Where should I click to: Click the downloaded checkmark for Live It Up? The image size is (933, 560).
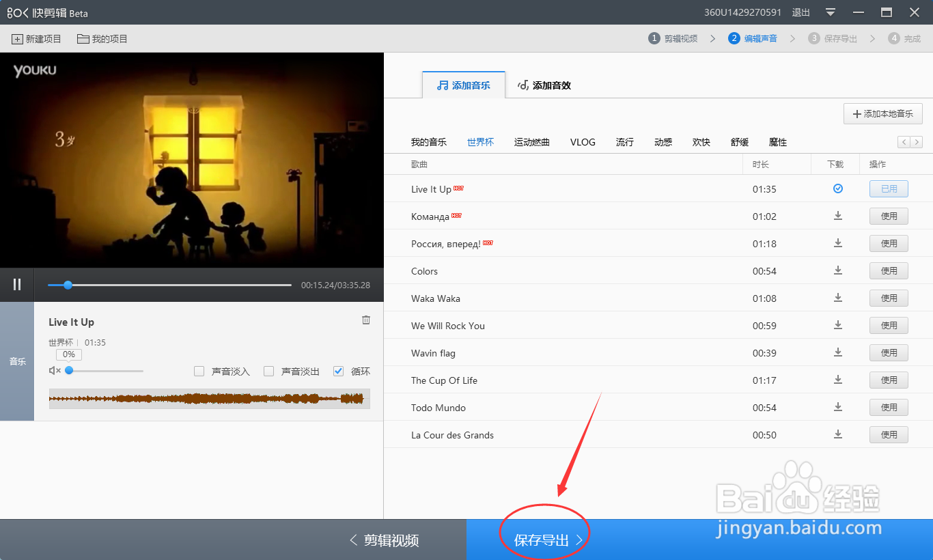838,188
